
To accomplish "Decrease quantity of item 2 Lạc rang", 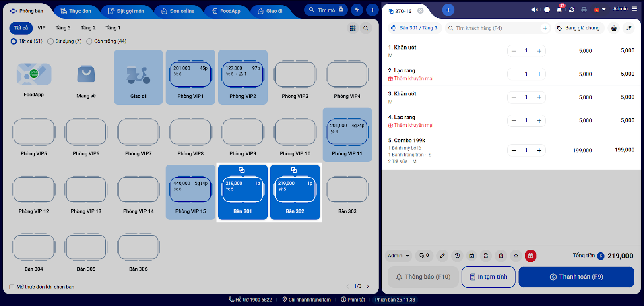I will [514, 74].
